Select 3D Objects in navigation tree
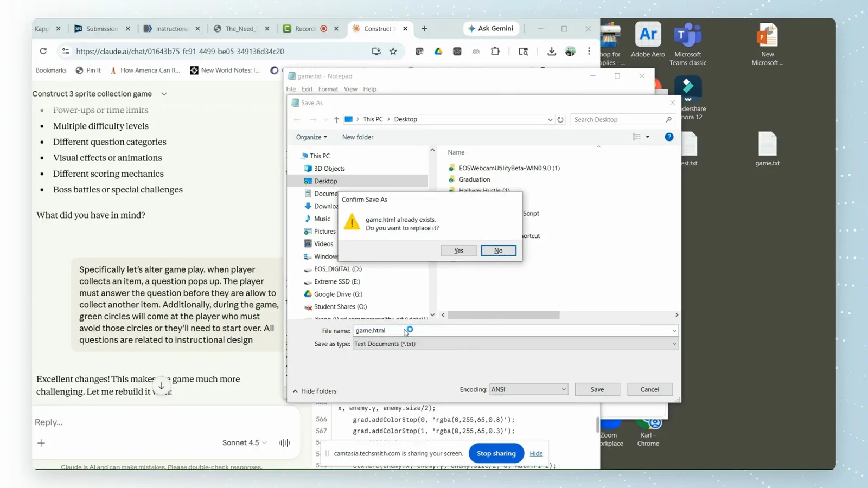The height and width of the screenshot is (488, 868). pos(329,169)
